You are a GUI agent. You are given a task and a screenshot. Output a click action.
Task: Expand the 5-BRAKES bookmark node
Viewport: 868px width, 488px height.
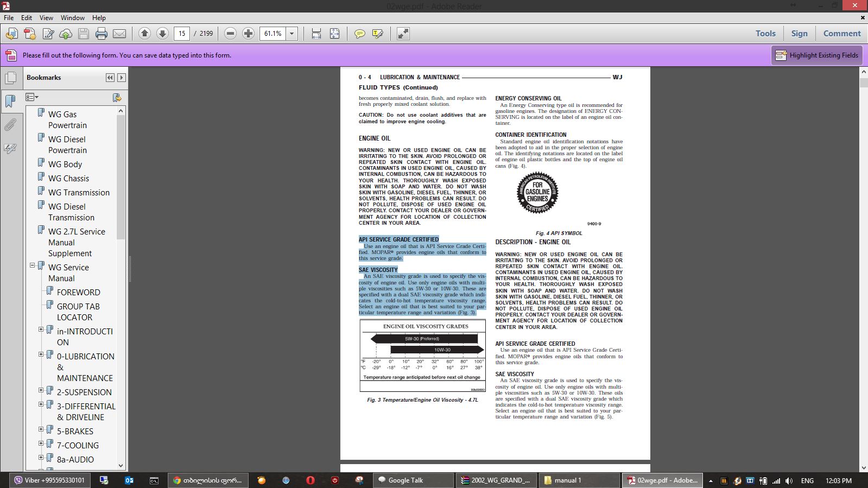41,429
